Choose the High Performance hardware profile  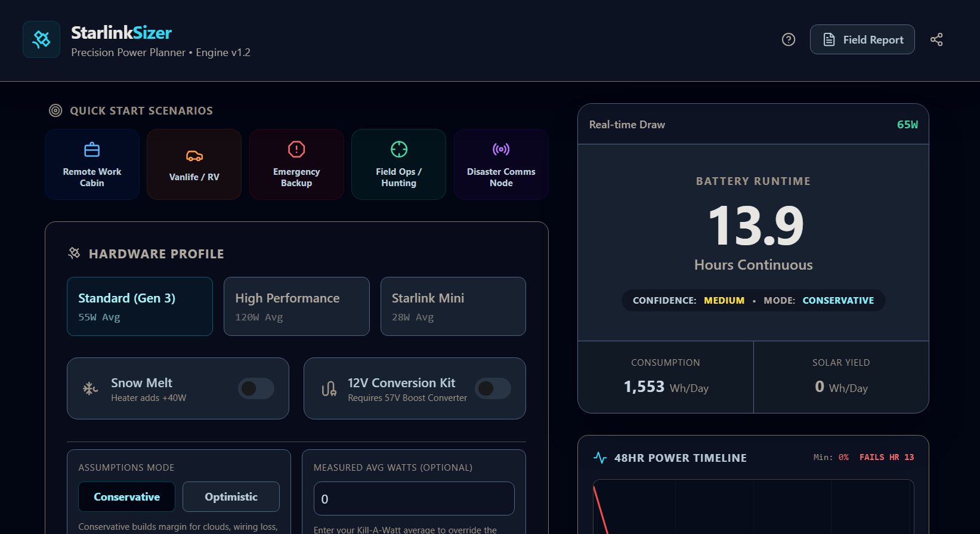pyautogui.click(x=296, y=306)
